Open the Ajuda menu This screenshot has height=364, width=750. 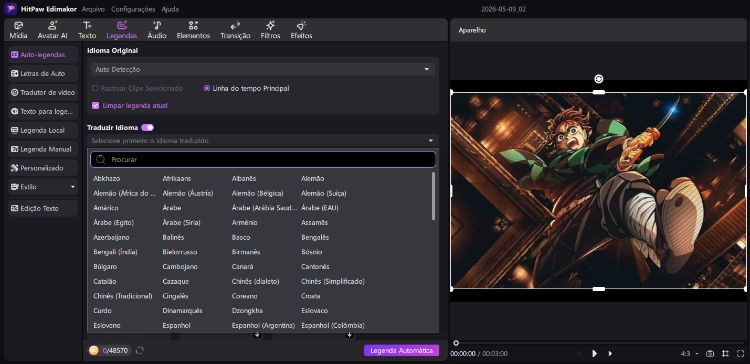tap(170, 9)
